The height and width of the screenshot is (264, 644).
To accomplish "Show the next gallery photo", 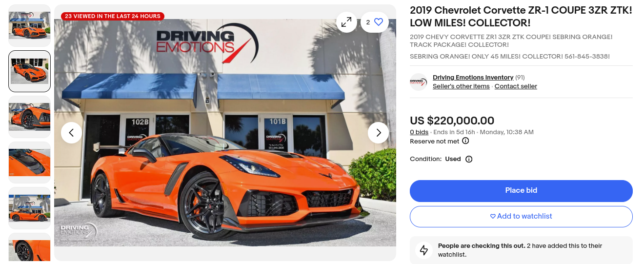I will coord(378,133).
